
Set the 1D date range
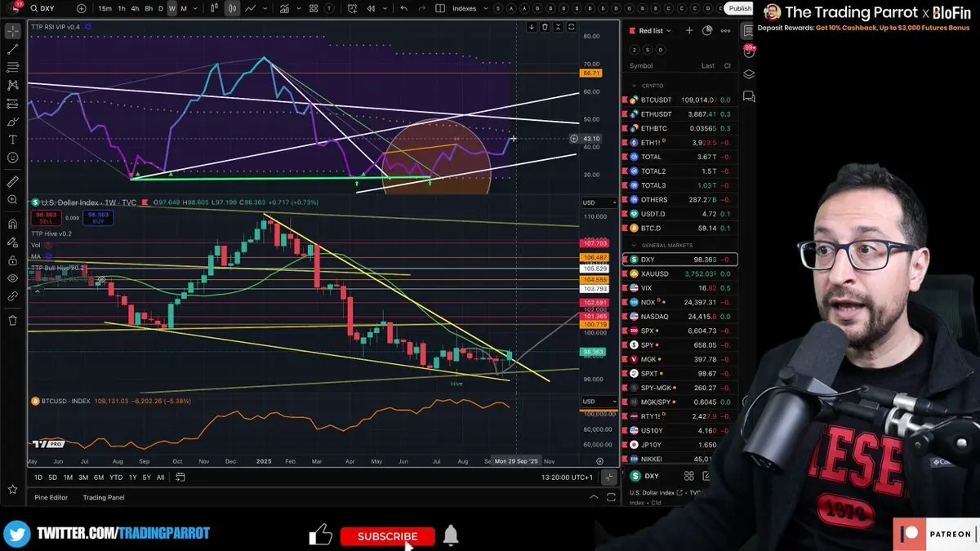(38, 478)
